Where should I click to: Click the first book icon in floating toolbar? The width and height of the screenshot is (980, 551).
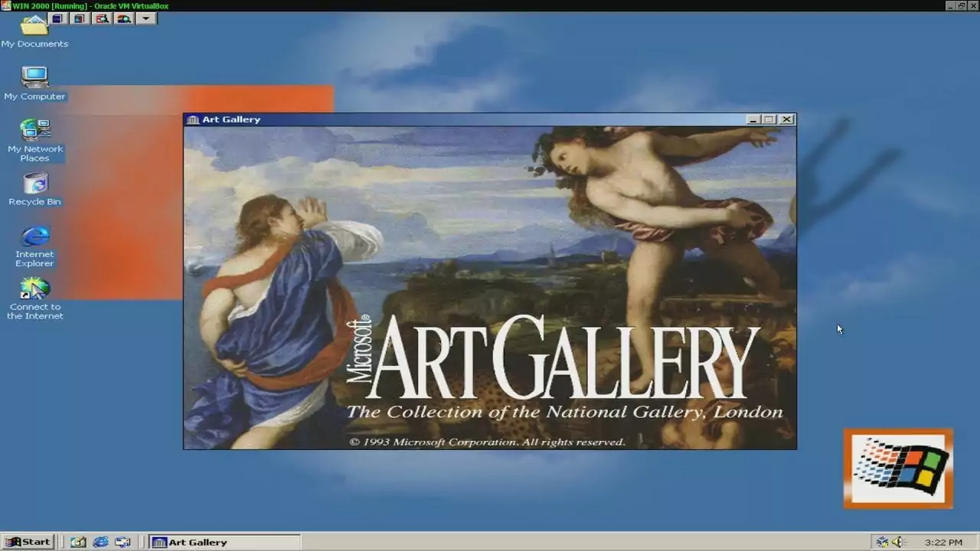(x=57, y=18)
